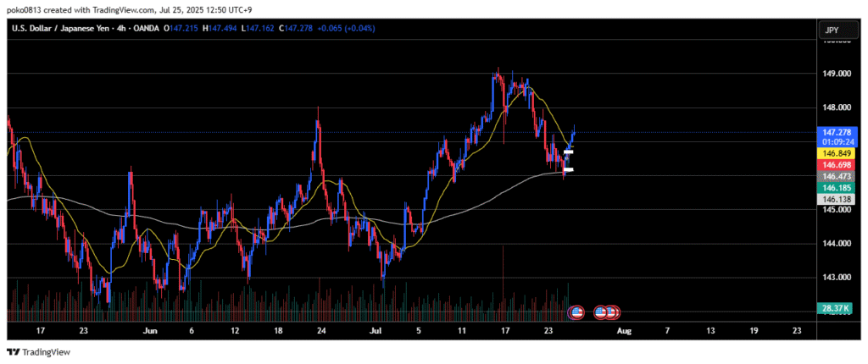This screenshot has width=868, height=364.
Task: Click the Jun label on the time axis
Action: pyautogui.click(x=150, y=330)
